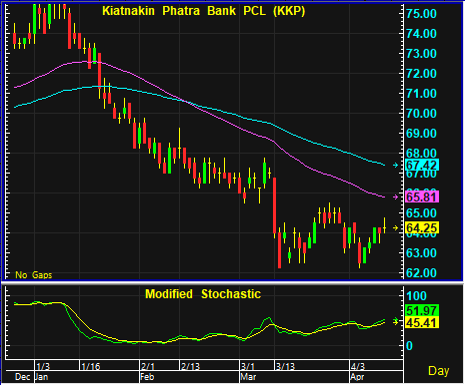This screenshot has width=465, height=385.
Task: Click the 2/13 date axis label
Action: [x=190, y=367]
